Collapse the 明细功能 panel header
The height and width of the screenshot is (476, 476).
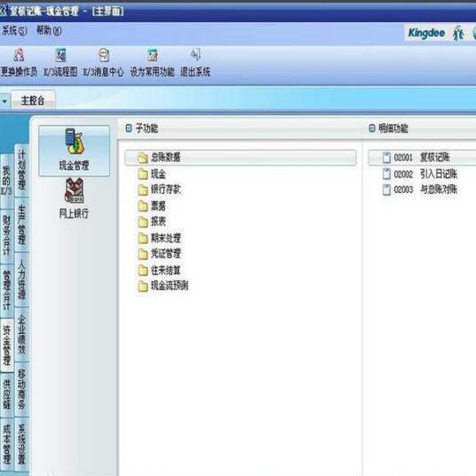(x=372, y=129)
